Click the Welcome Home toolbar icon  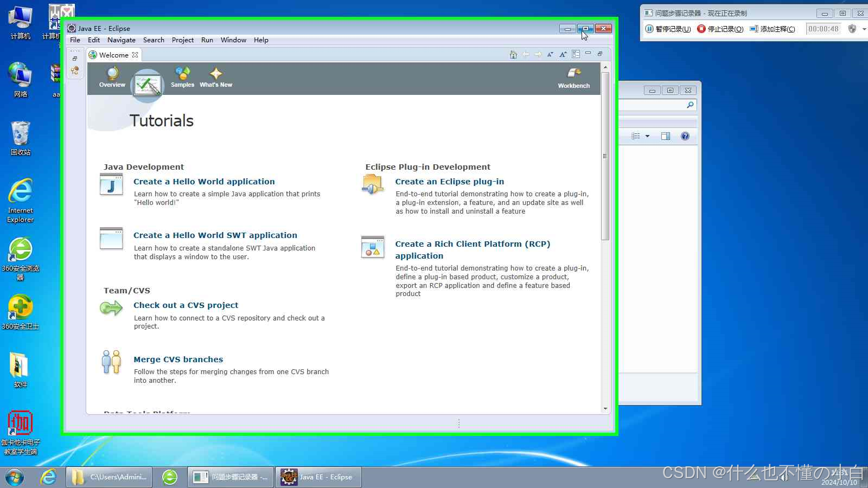click(513, 54)
